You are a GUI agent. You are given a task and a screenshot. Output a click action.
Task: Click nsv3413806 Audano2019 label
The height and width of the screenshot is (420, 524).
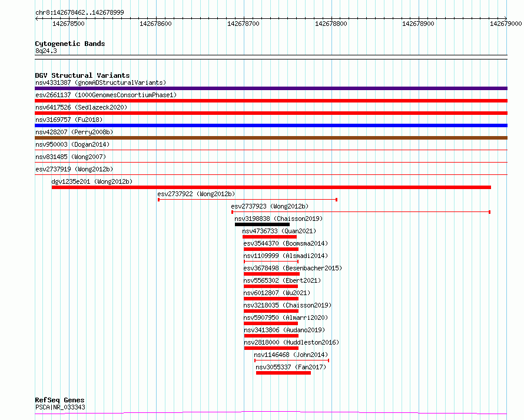[284, 330]
